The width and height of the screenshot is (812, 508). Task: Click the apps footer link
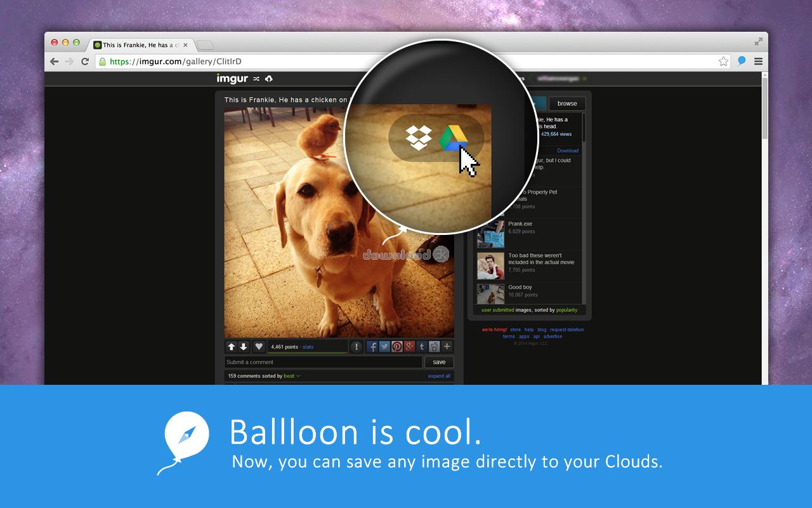[x=524, y=337]
